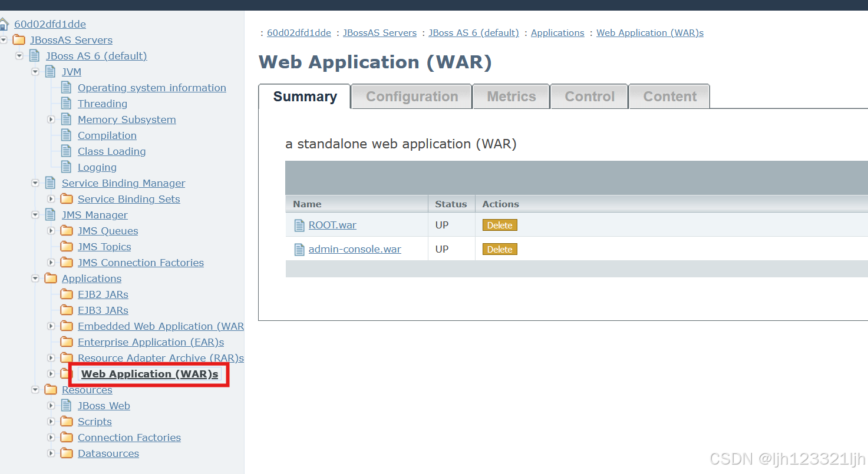Image resolution: width=868 pixels, height=474 pixels.
Task: Click the Threading page icon
Action: (x=67, y=104)
